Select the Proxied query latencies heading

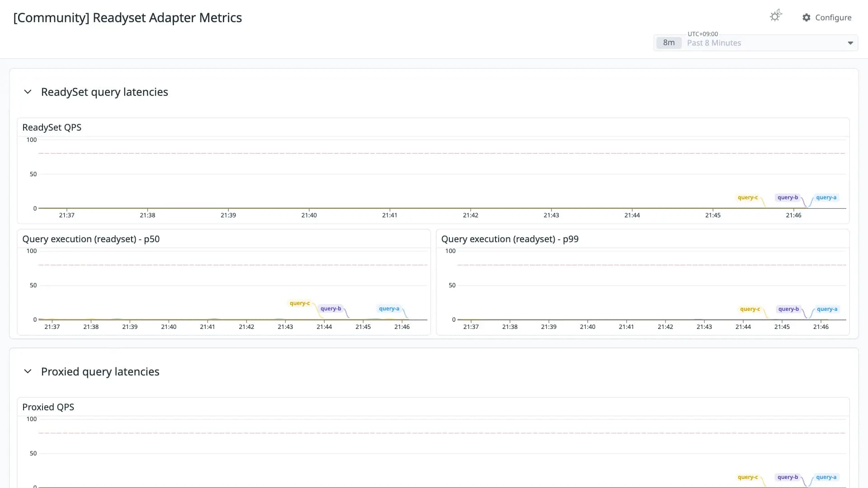tap(100, 371)
